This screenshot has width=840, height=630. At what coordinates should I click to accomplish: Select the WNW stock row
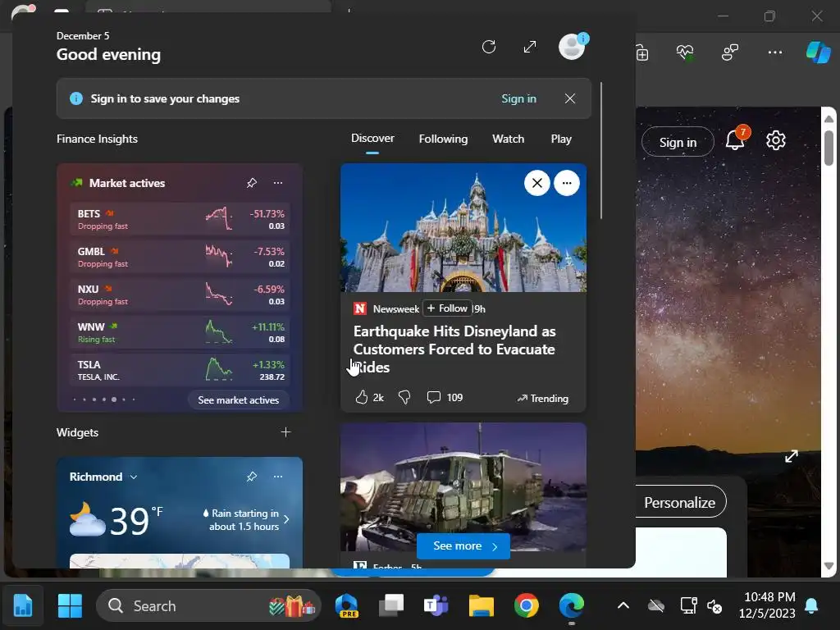(x=180, y=332)
